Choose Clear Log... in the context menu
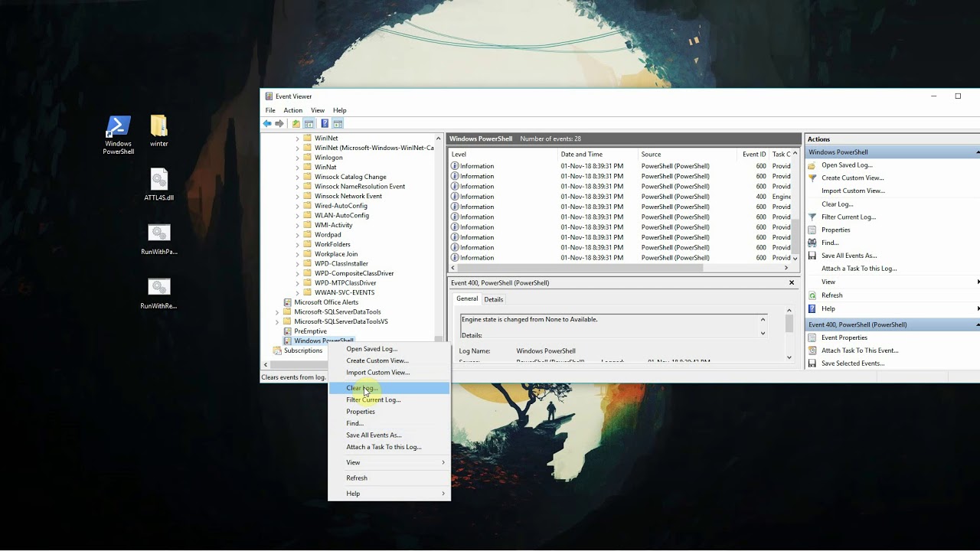Viewport: 980px width, 551px height. tap(389, 388)
